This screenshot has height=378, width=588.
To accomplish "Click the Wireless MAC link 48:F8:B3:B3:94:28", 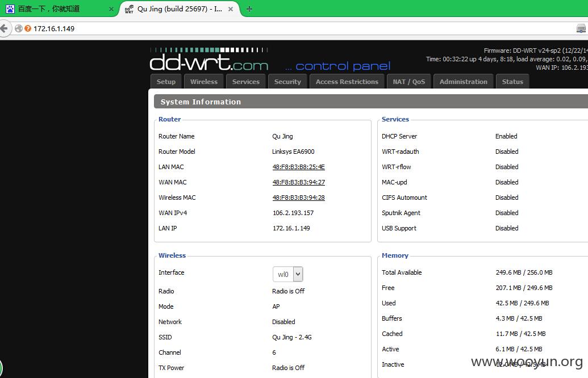I will coord(298,198).
